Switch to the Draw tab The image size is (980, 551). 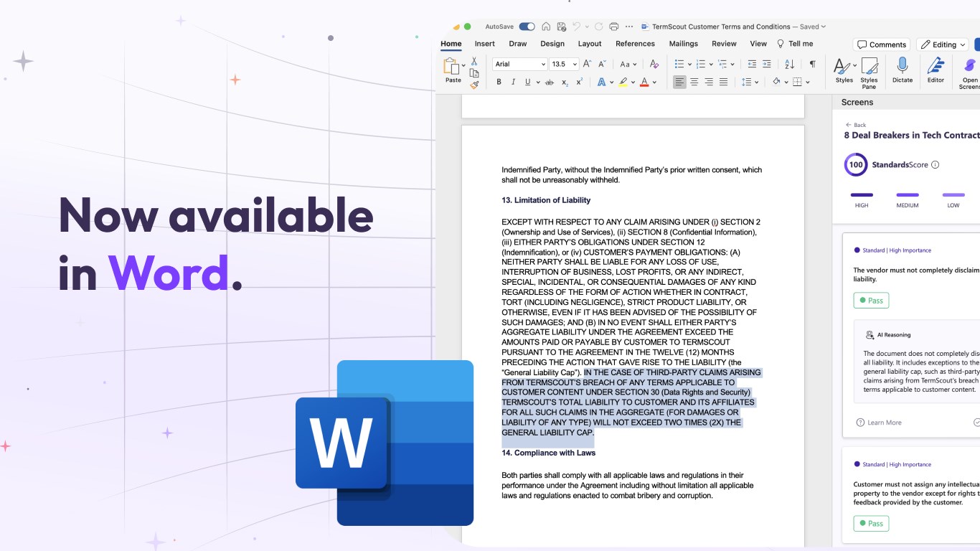(518, 44)
